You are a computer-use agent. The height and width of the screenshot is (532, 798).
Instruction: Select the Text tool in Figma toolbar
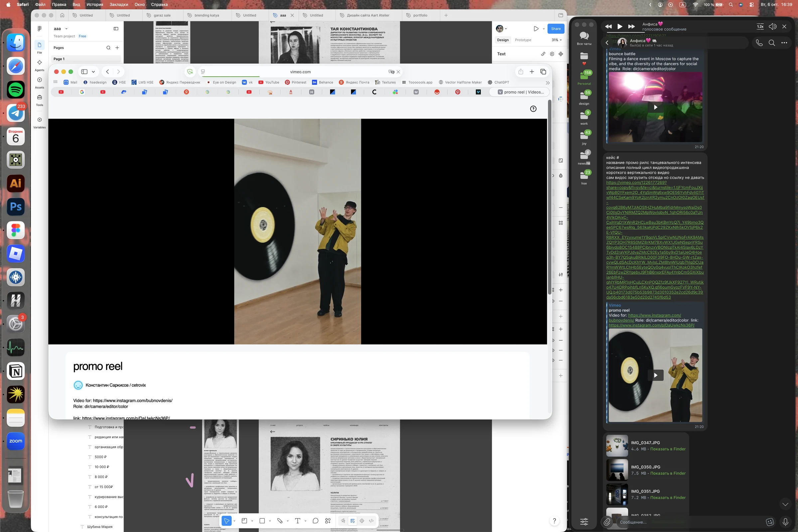click(298, 521)
